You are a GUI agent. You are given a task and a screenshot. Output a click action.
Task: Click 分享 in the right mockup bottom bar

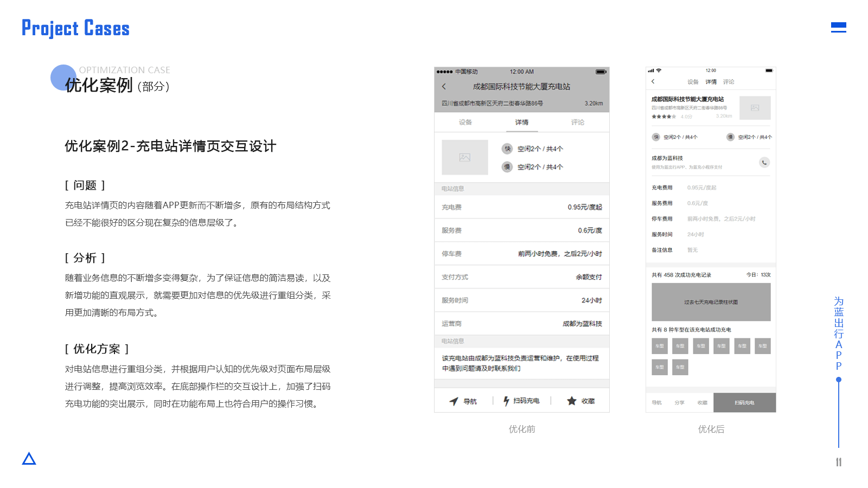point(679,402)
